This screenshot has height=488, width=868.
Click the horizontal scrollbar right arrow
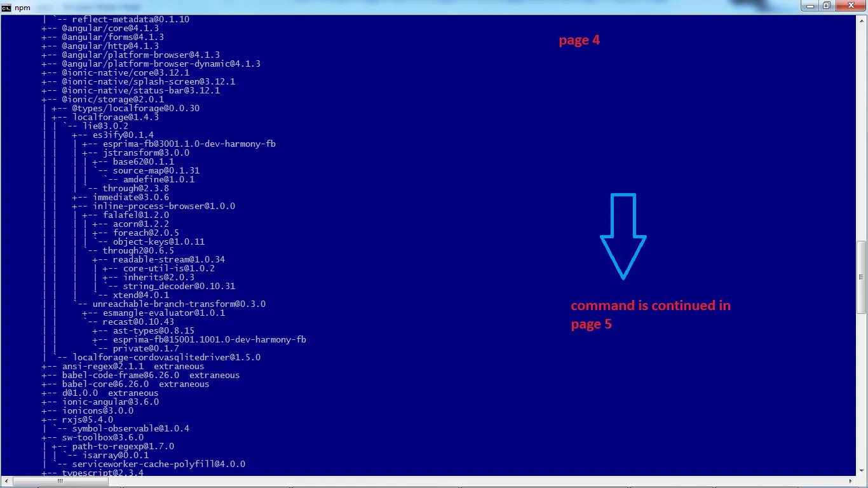pyautogui.click(x=851, y=481)
